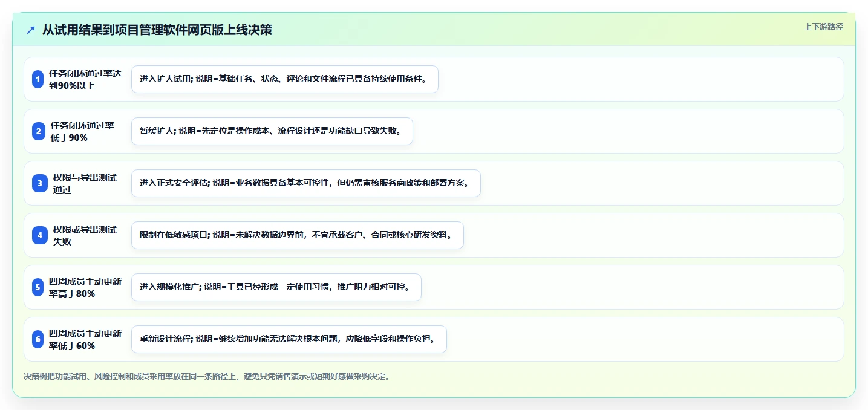
Task: Select condition 权限与导出测试通过
Action: coord(85,183)
